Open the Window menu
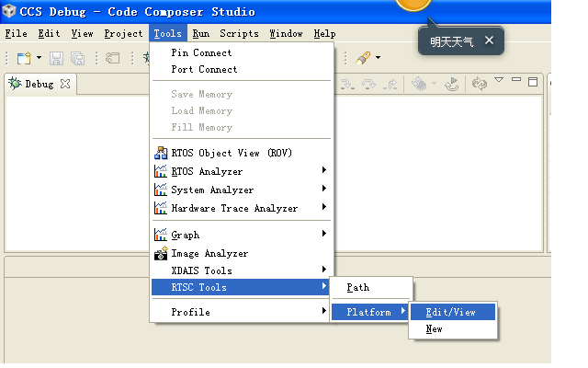The height and width of the screenshot is (368, 588). click(286, 34)
